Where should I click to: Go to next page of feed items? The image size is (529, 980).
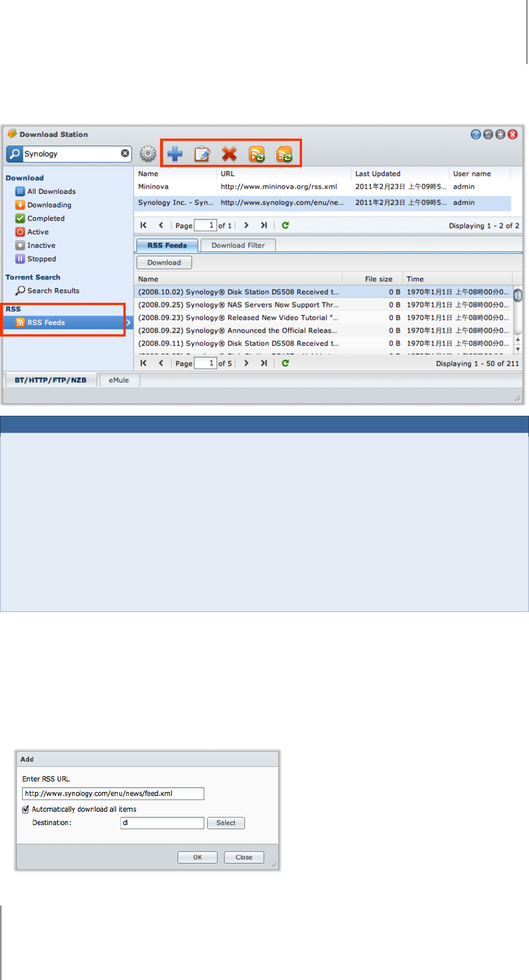246,363
